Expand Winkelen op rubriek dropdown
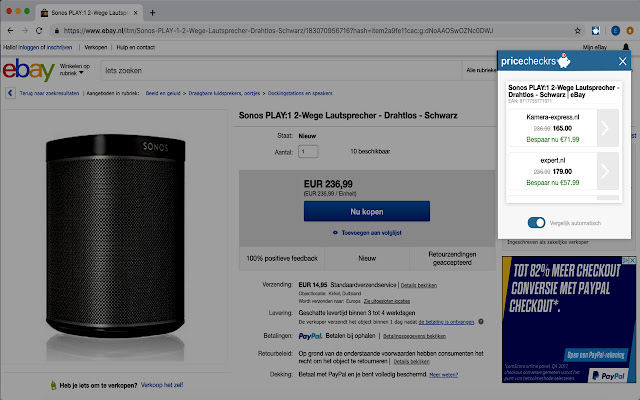Image resolution: width=640 pixels, height=400 pixels. click(74, 69)
